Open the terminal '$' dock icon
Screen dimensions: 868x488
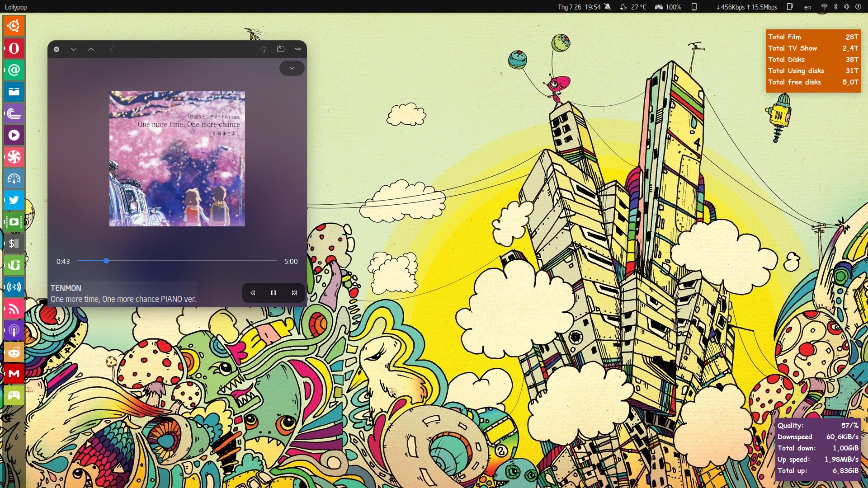pos(14,243)
